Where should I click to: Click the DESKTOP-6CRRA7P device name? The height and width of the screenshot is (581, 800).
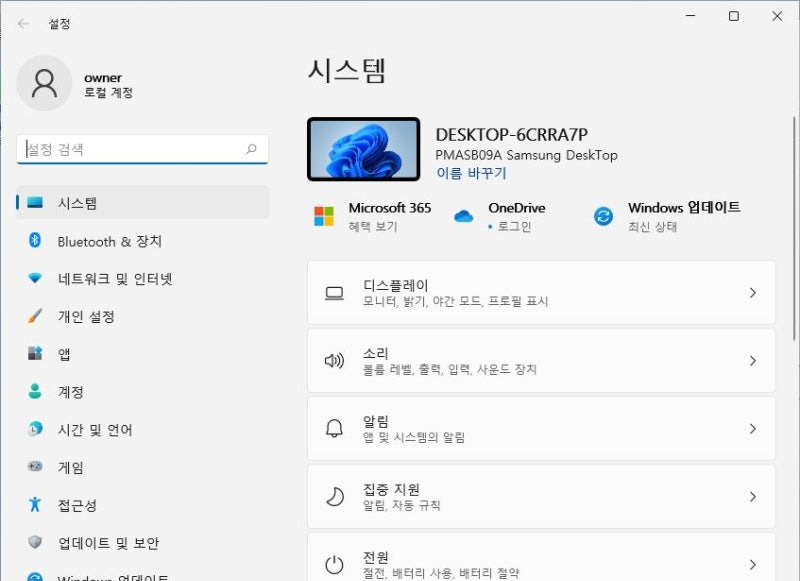pyautogui.click(x=511, y=135)
